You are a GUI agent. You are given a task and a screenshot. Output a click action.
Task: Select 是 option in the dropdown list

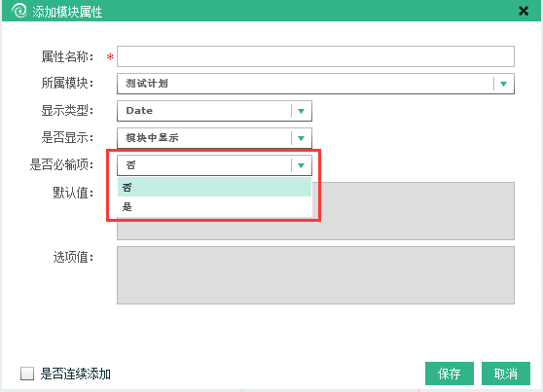coord(214,207)
